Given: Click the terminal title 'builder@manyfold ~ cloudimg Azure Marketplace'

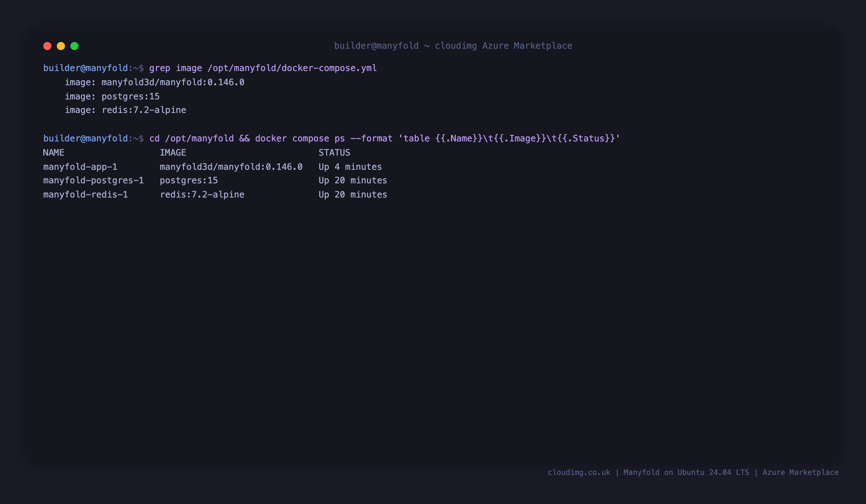Looking at the screenshot, I should (x=453, y=46).
